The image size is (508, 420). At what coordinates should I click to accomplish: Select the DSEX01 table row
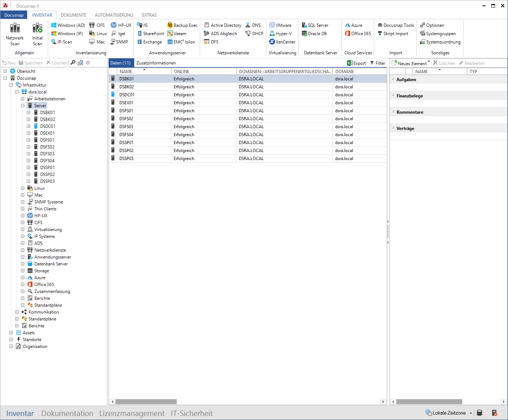click(248, 103)
